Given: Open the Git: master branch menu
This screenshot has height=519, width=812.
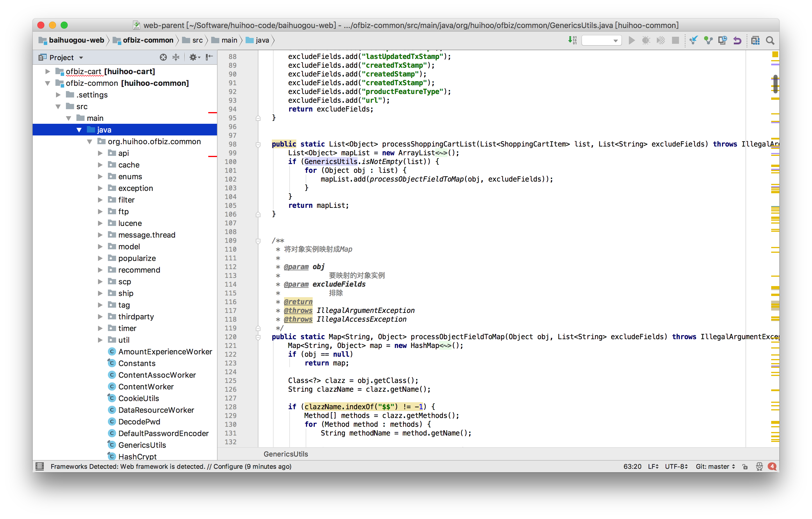Looking at the screenshot, I should 715,467.
